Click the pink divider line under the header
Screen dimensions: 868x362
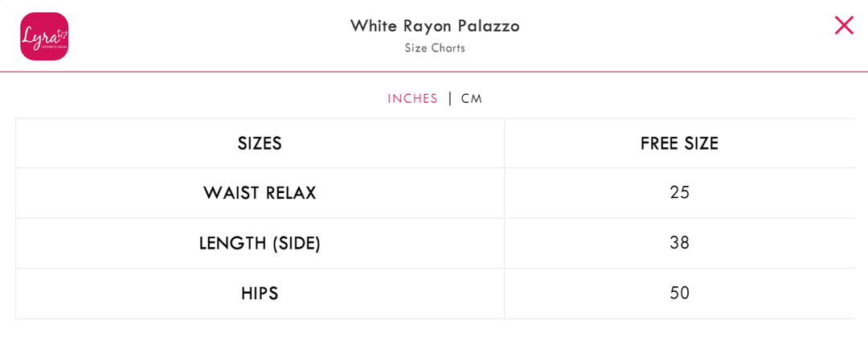[434, 72]
